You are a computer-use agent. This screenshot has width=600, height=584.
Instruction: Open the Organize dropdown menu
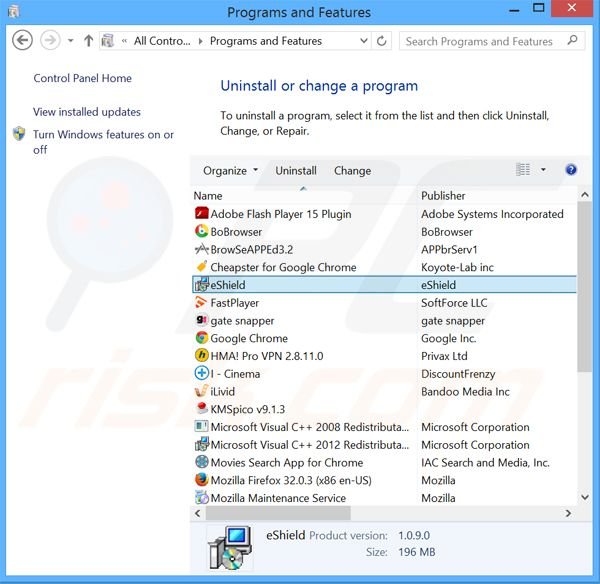click(x=230, y=170)
